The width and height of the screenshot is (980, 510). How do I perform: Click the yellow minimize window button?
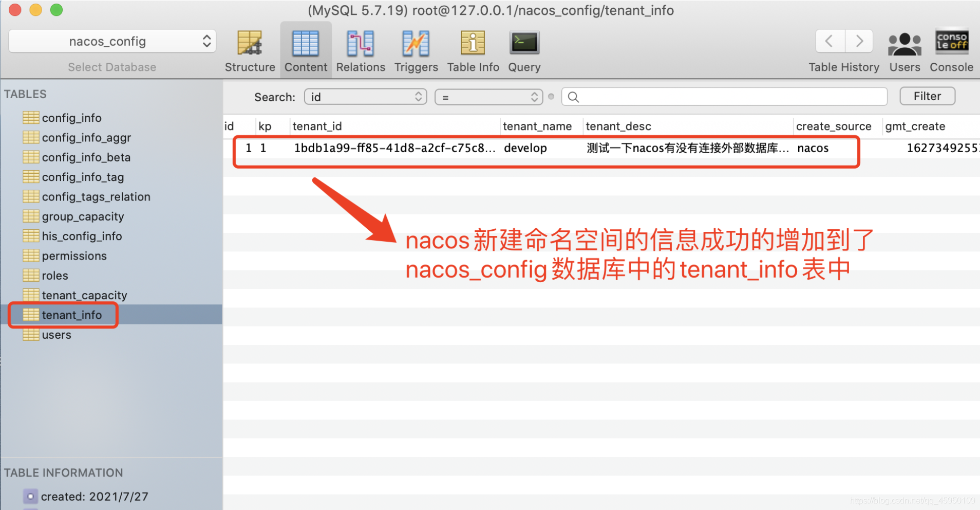[35, 10]
